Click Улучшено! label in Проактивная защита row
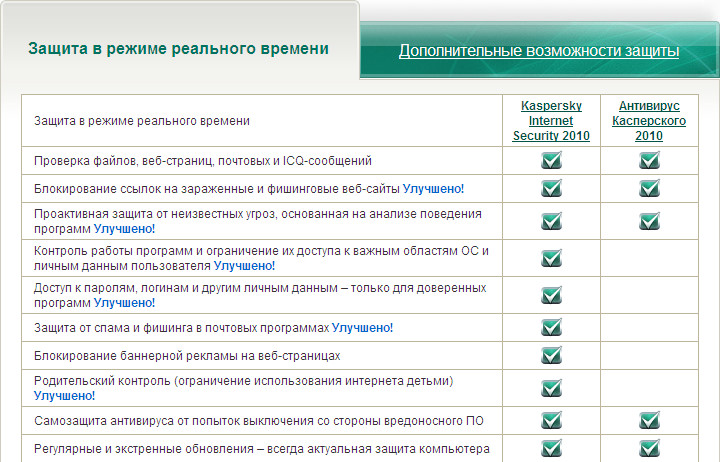 coord(124,228)
